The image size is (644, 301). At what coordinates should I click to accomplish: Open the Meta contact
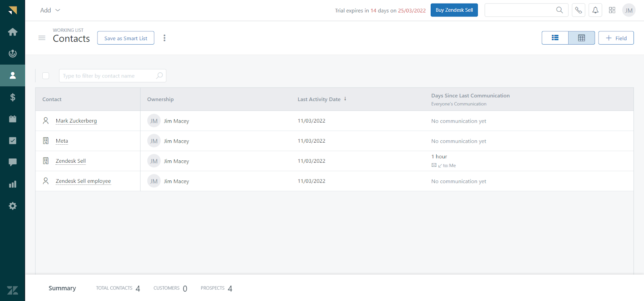tap(62, 141)
